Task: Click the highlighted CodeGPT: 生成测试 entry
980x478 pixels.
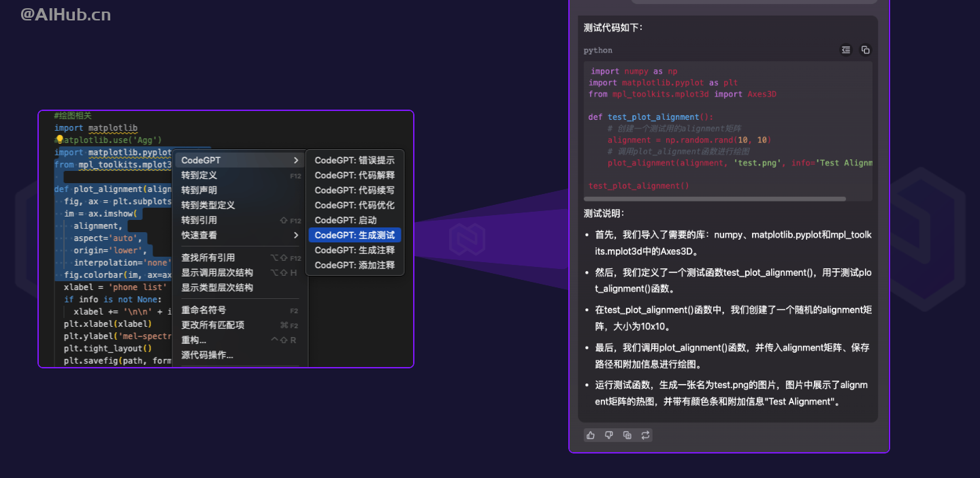Action: [355, 235]
